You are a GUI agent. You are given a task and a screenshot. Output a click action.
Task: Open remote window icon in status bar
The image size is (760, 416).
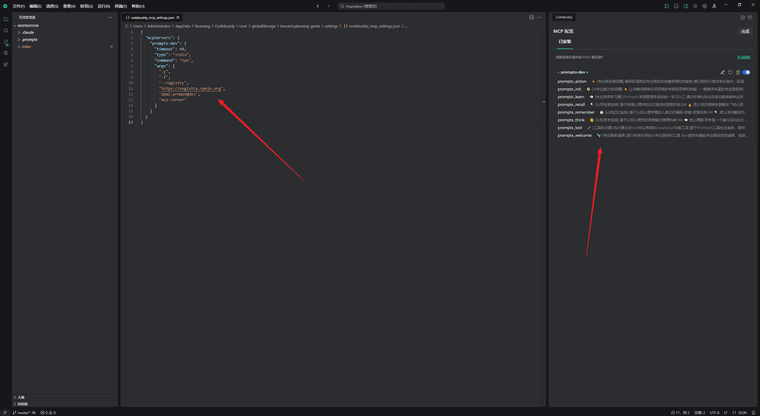point(5,413)
